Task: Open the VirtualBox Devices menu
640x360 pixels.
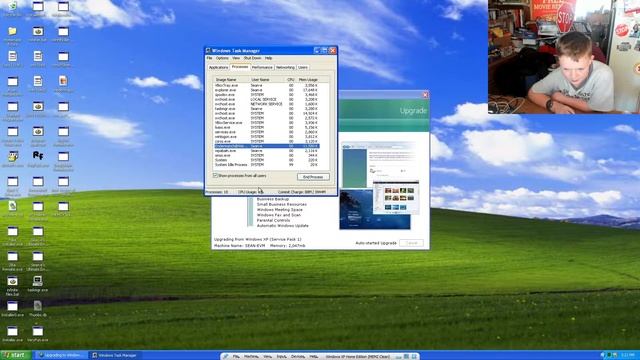Action: (298, 356)
